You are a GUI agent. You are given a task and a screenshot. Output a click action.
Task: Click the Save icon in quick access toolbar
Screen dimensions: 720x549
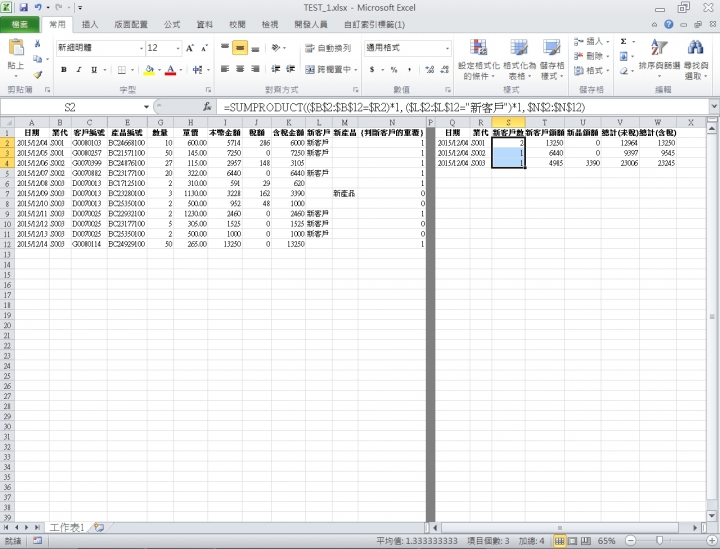pyautogui.click(x=22, y=7)
